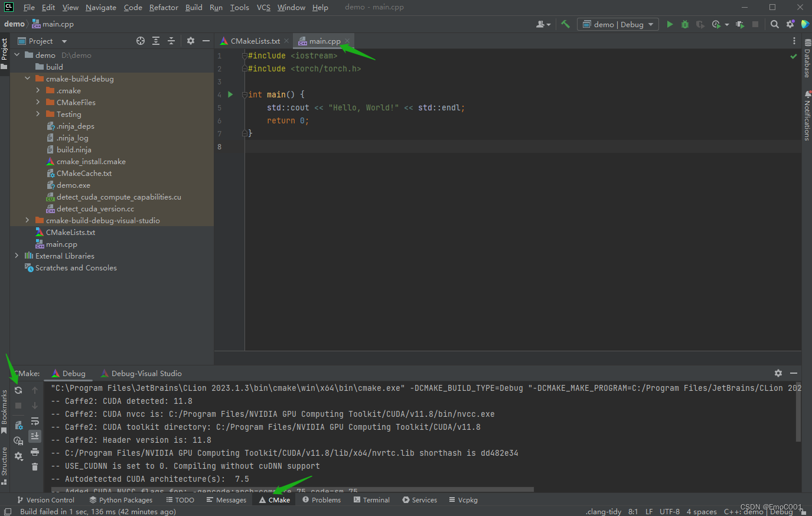Open CMake settings file icon
This screenshot has height=516, width=812.
click(18, 425)
